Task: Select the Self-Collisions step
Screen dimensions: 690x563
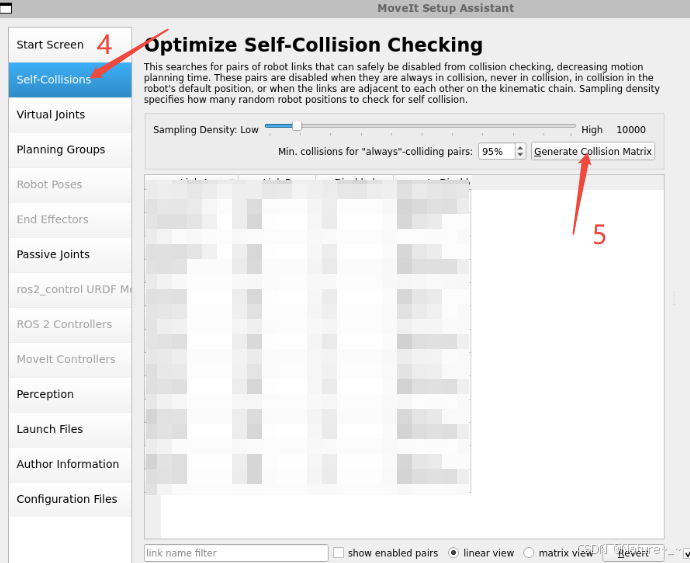Action: tap(70, 80)
